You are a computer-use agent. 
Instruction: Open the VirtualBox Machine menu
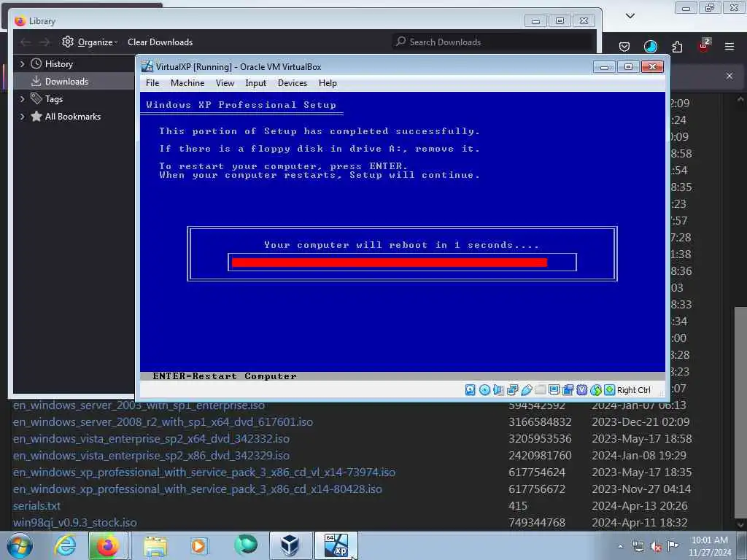pyautogui.click(x=187, y=83)
